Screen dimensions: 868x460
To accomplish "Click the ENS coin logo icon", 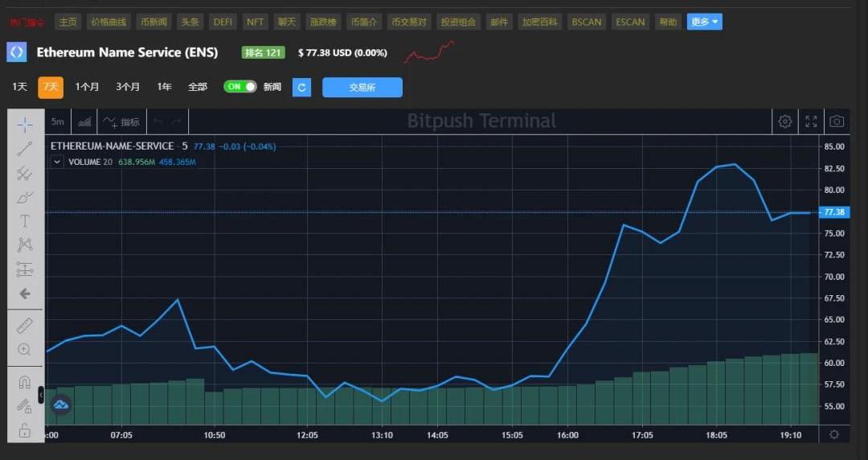I will (x=17, y=52).
